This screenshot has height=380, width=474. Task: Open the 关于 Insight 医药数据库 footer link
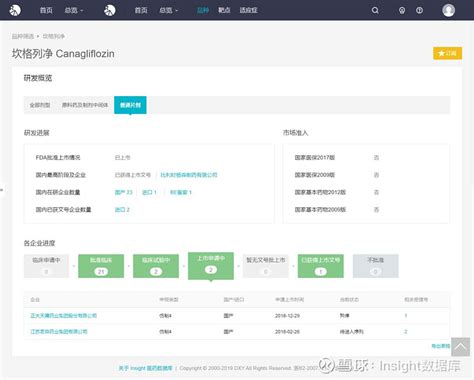coord(146,368)
